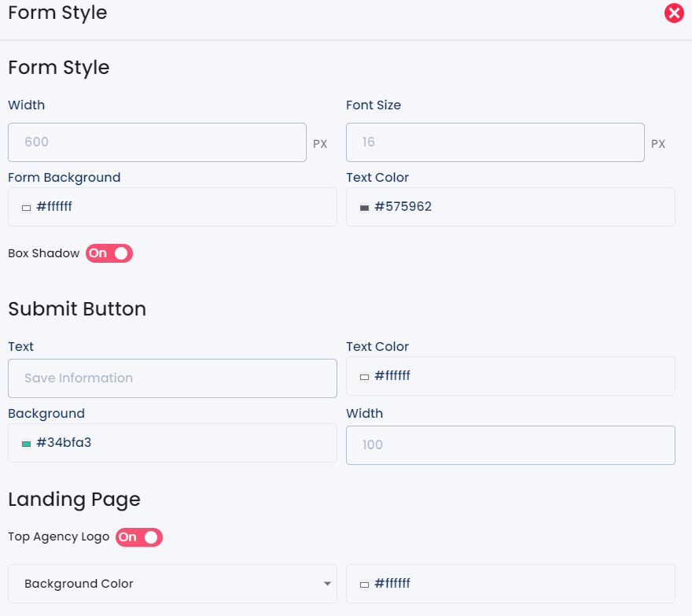This screenshot has height=616, width=692.
Task: Click the Submit Button Width field
Action: coord(510,445)
